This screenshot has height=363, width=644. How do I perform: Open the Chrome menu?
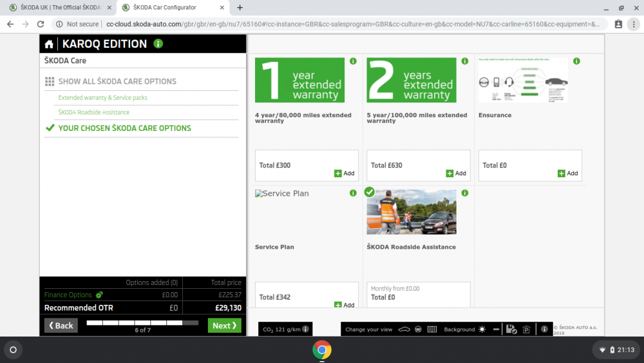coord(634,25)
